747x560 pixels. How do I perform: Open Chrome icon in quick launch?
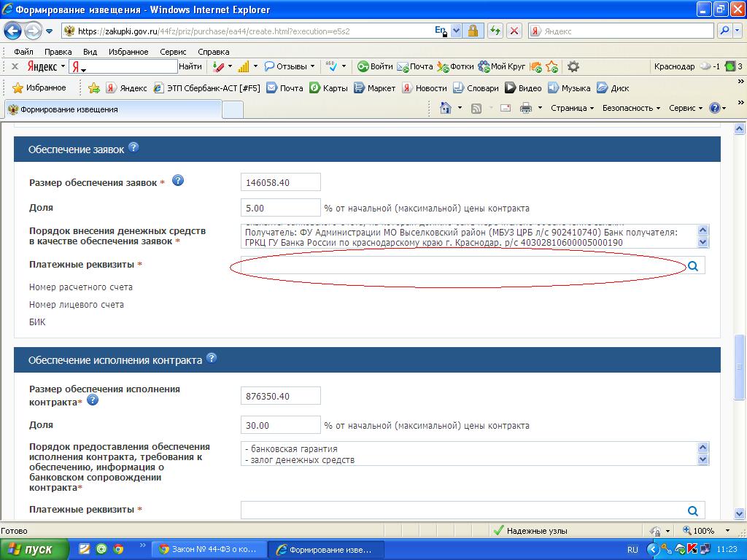point(118,549)
